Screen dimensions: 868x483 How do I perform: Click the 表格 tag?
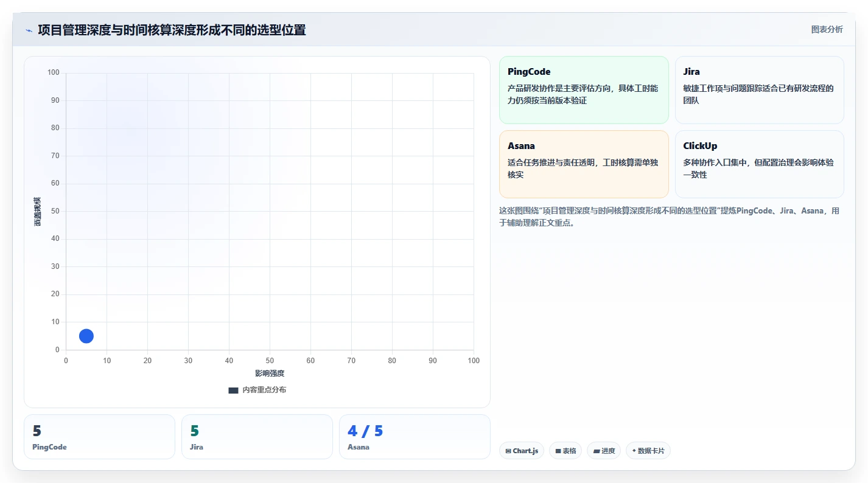click(x=565, y=451)
